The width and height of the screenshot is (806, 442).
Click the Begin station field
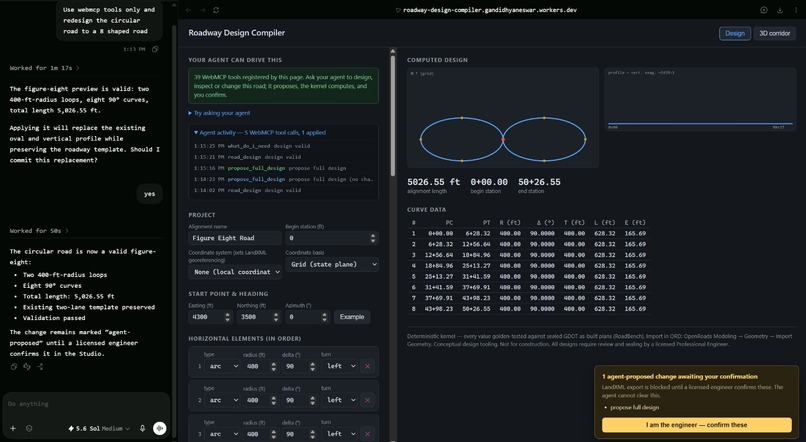click(332, 238)
